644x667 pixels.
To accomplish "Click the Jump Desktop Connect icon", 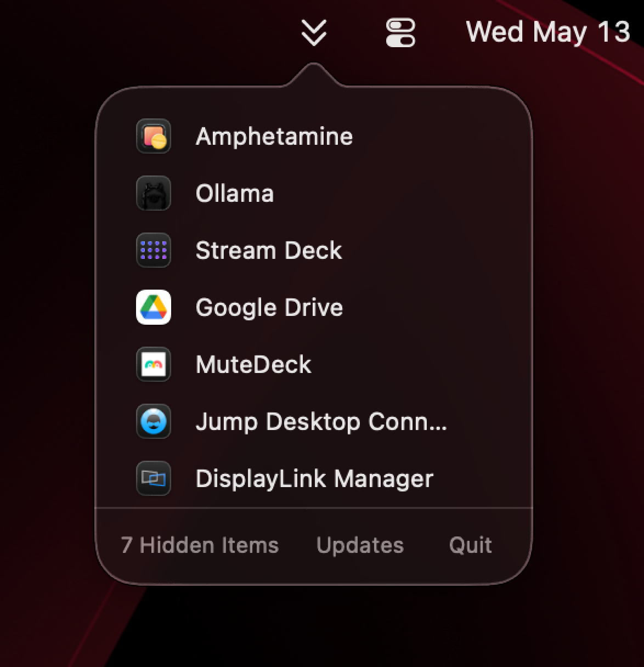I will point(154,421).
